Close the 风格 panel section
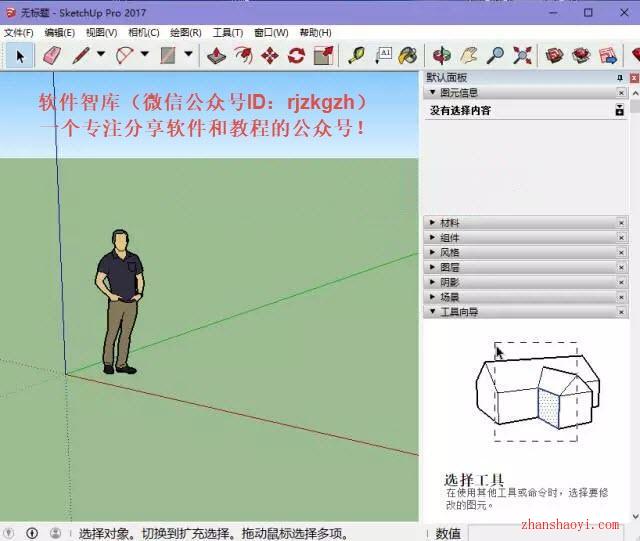The width and height of the screenshot is (640, 541). pyautogui.click(x=621, y=253)
